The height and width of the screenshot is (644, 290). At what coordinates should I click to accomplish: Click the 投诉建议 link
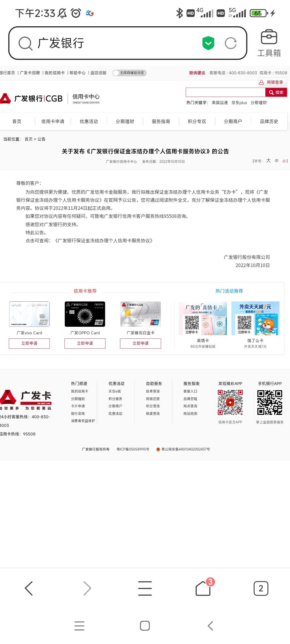point(197,73)
